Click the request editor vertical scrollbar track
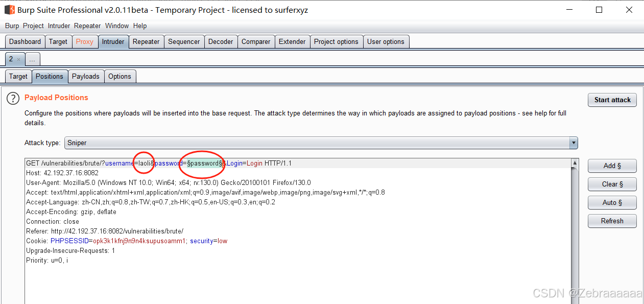The height and width of the screenshot is (304, 644). click(575, 235)
